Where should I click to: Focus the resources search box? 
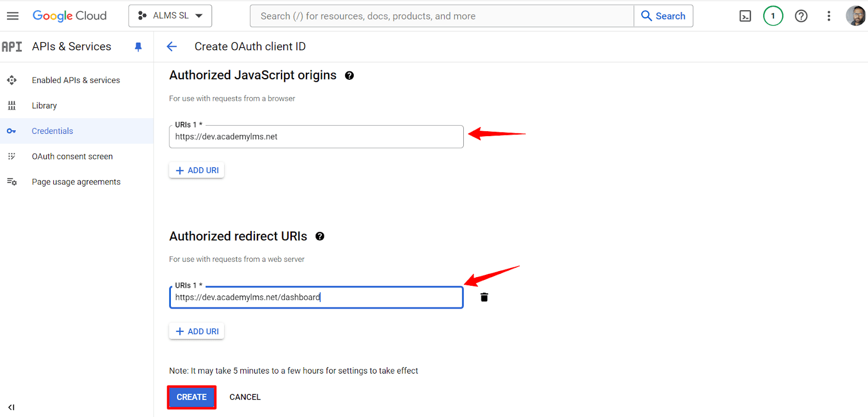442,16
